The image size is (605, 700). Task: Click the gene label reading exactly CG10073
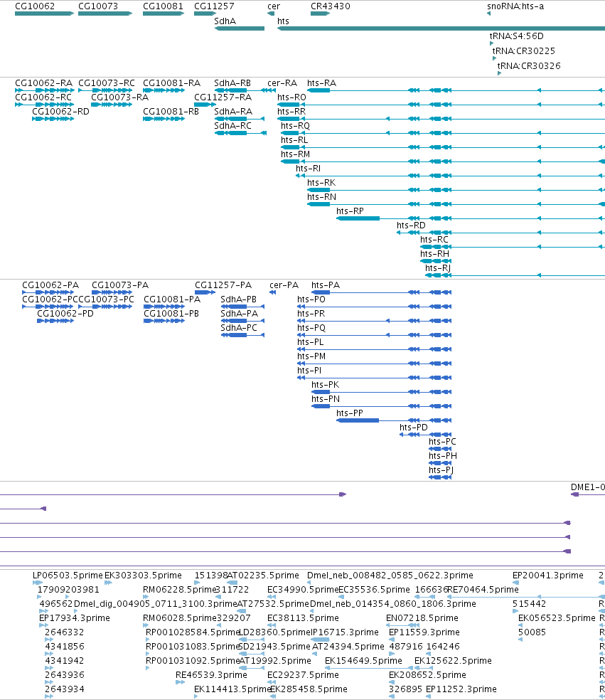98,6
